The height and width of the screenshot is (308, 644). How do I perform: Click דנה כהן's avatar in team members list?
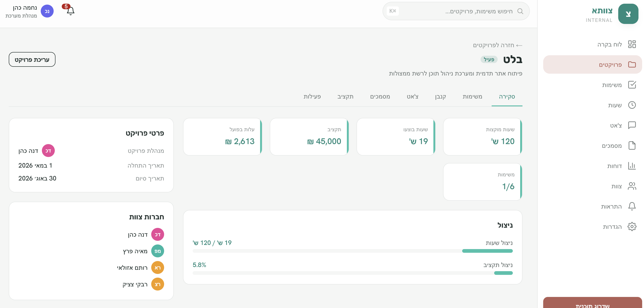point(157,234)
